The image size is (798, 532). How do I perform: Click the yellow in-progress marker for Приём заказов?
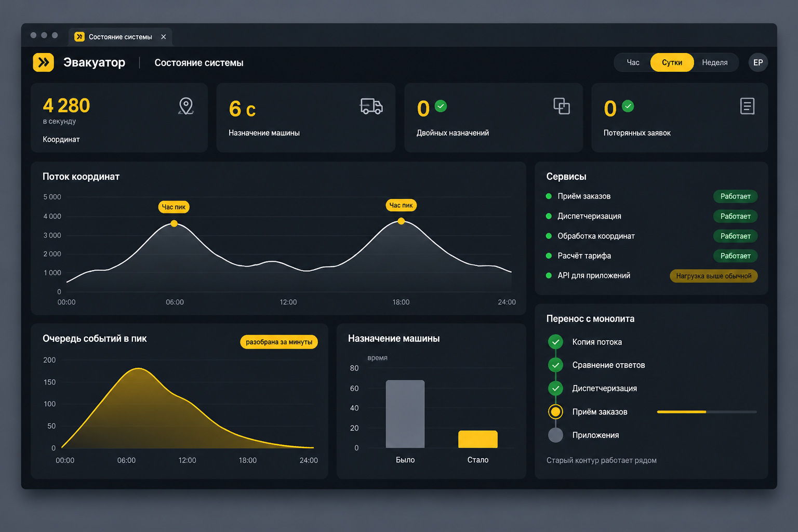point(555,412)
